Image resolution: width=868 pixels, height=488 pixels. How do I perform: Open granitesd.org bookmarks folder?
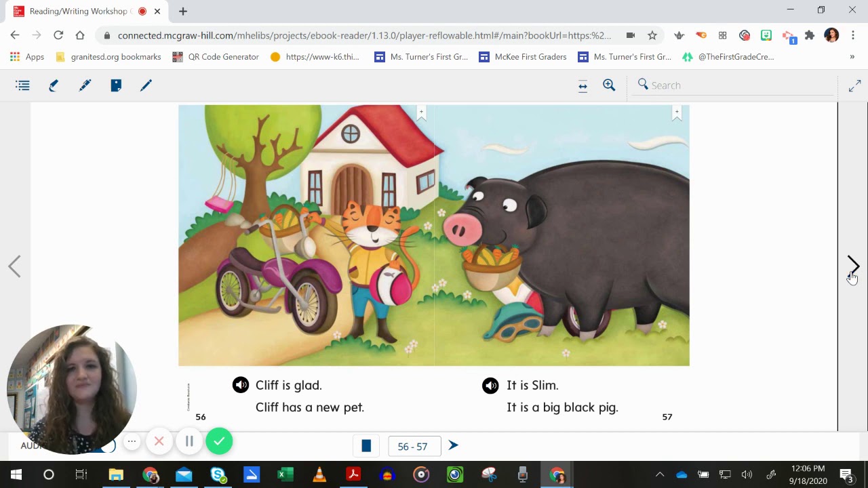[x=108, y=57]
